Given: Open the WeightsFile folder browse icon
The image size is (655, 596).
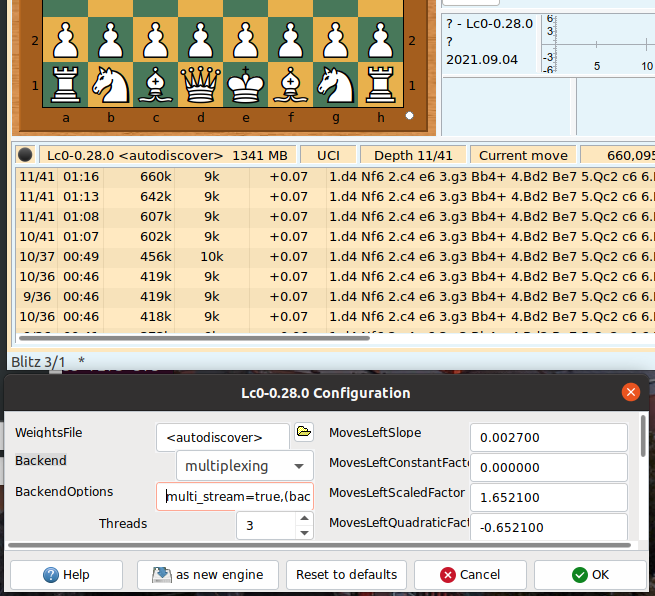Looking at the screenshot, I should [304, 431].
